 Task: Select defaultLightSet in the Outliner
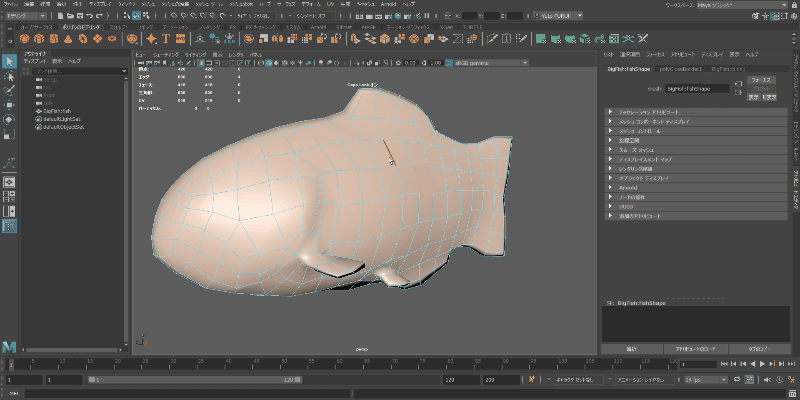(x=61, y=120)
